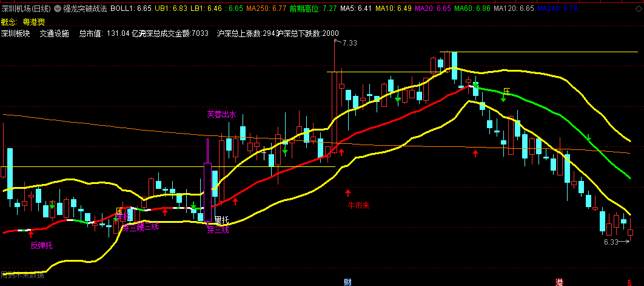Click the 深圳板块 sector label
Screen dimensions: 644x286
16,34
